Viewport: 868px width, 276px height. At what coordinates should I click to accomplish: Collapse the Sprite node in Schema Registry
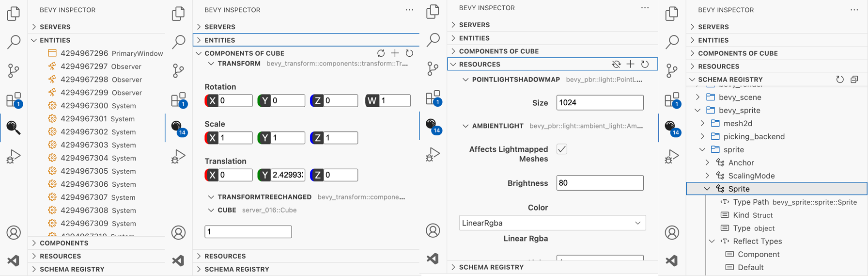click(707, 189)
